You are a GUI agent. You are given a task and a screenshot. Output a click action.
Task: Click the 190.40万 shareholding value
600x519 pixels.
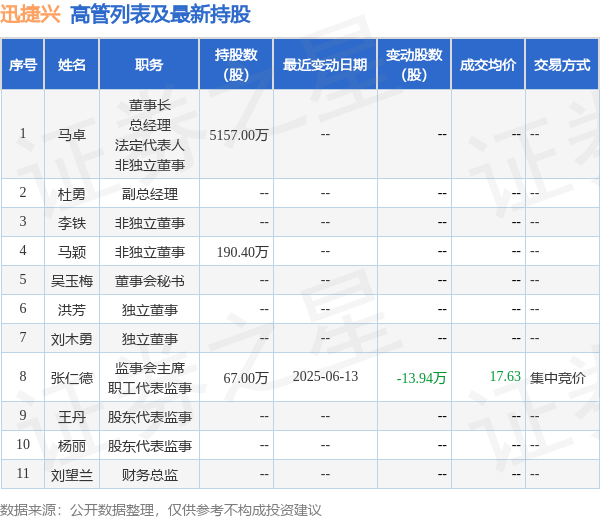[242, 252]
